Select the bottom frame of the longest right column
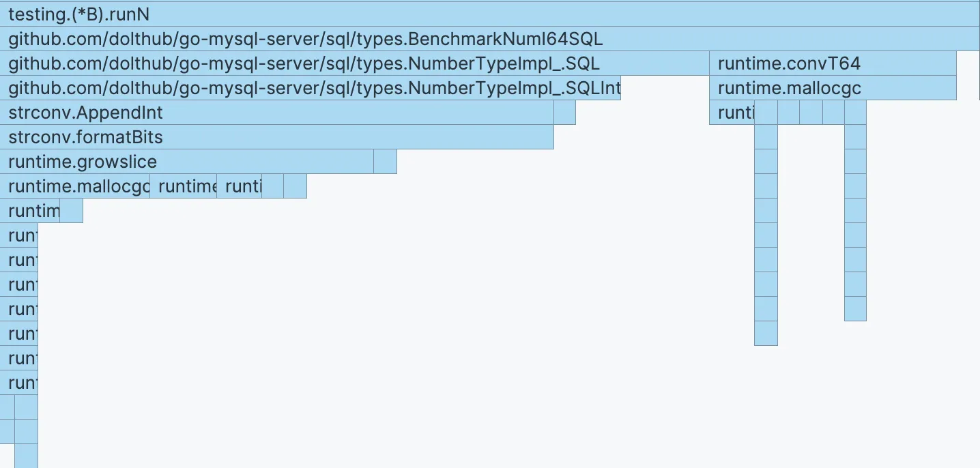The width and height of the screenshot is (980, 468). coord(766,334)
